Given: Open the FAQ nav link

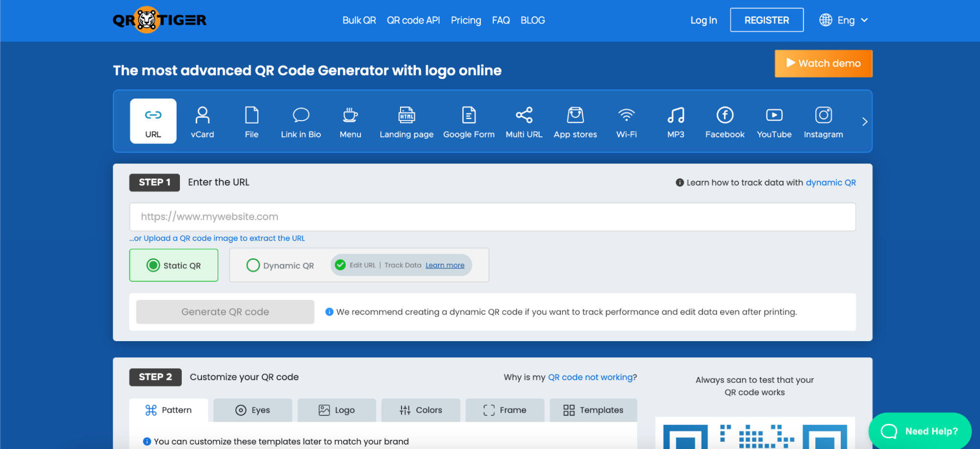Looking at the screenshot, I should 501,20.
